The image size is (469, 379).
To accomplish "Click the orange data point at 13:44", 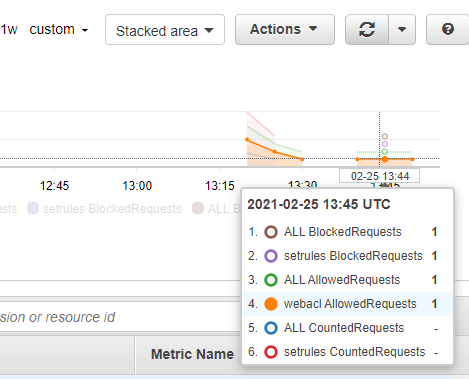I will 385,159.
